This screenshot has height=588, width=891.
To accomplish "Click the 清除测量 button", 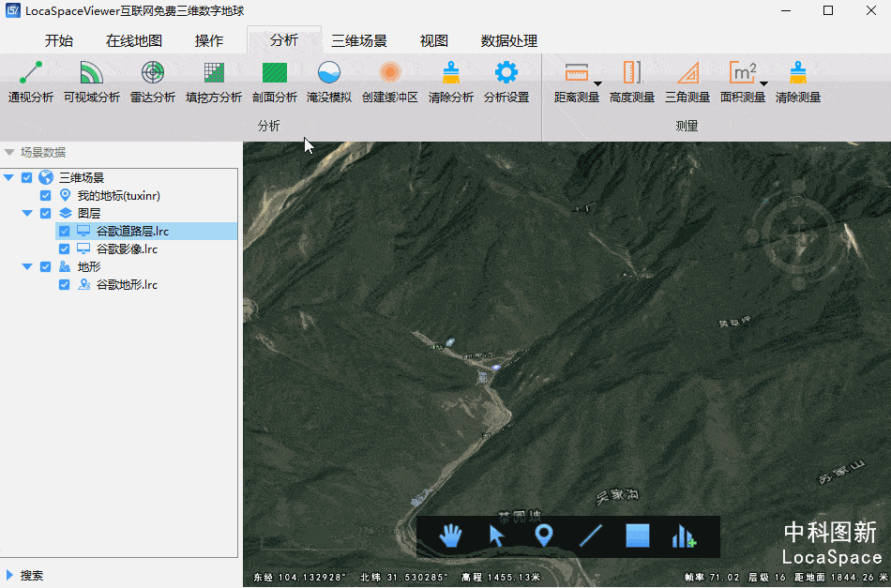I will point(798,81).
